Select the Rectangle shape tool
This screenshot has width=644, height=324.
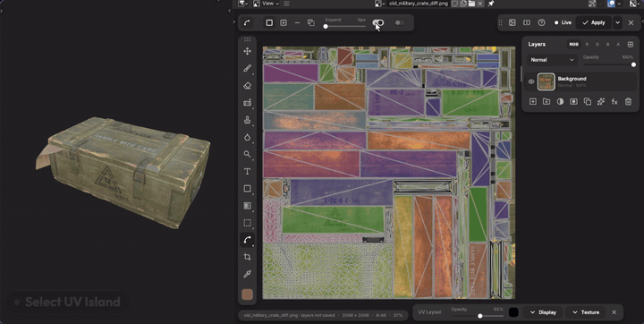[x=247, y=188]
